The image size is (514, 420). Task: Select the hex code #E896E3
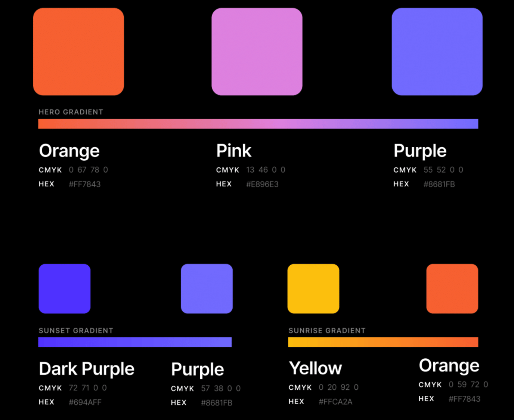pos(262,184)
